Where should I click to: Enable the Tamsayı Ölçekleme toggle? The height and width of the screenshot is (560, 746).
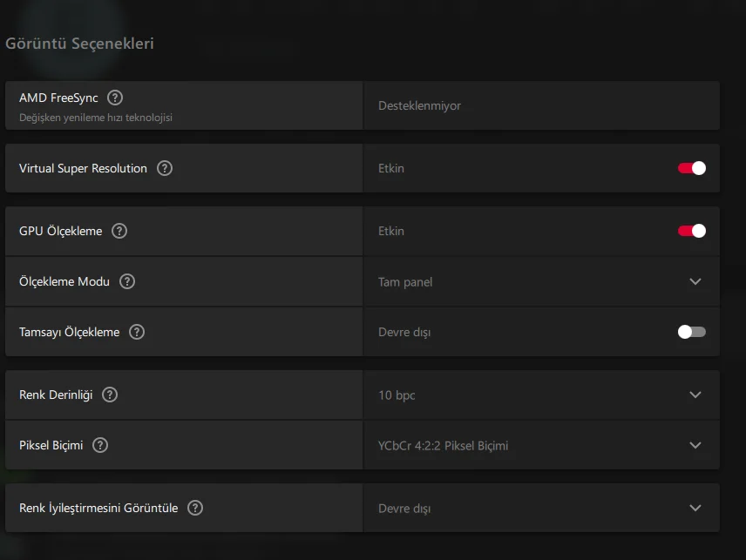pyautogui.click(x=692, y=332)
